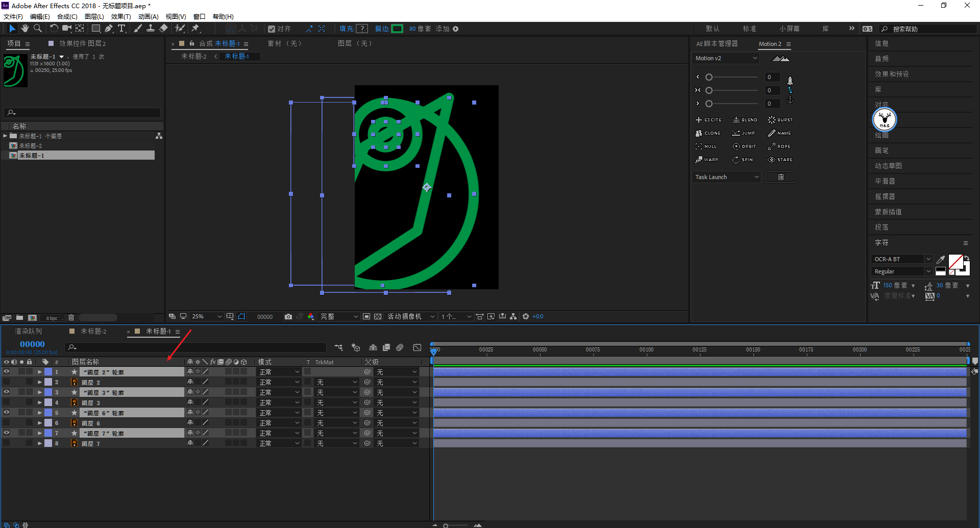Click the 标准 workspace button
This screenshot has width=980, height=528.
pyautogui.click(x=749, y=29)
